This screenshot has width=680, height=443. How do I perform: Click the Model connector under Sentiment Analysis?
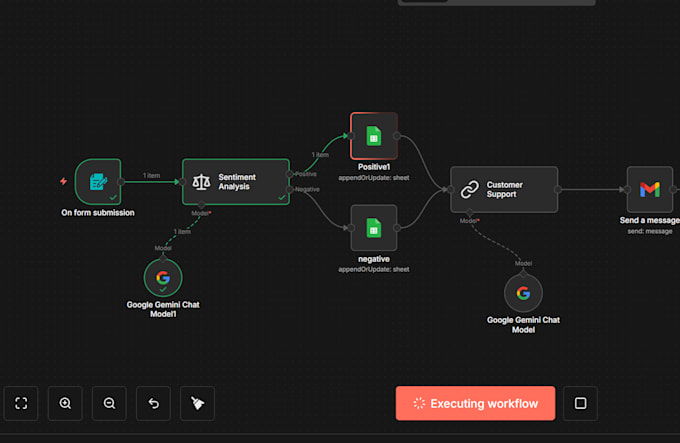tap(201, 205)
